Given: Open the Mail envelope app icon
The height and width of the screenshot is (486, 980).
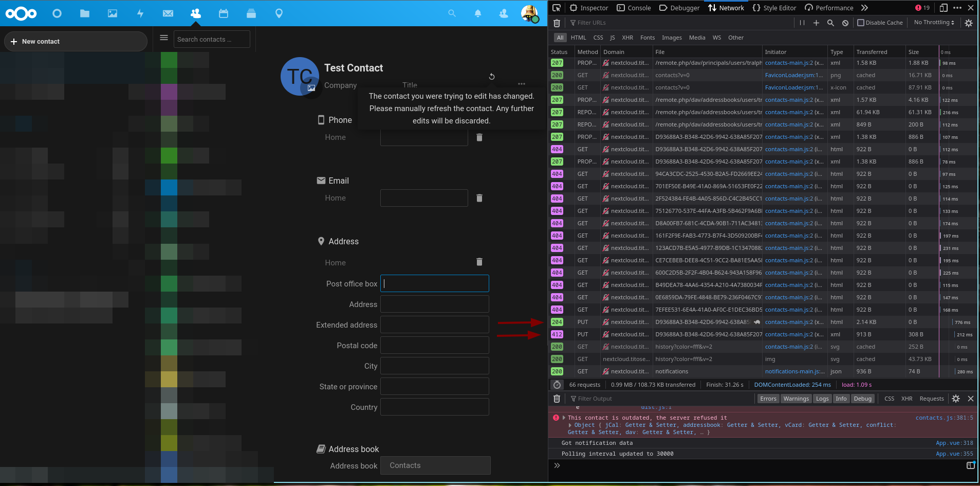Looking at the screenshot, I should coord(168,13).
